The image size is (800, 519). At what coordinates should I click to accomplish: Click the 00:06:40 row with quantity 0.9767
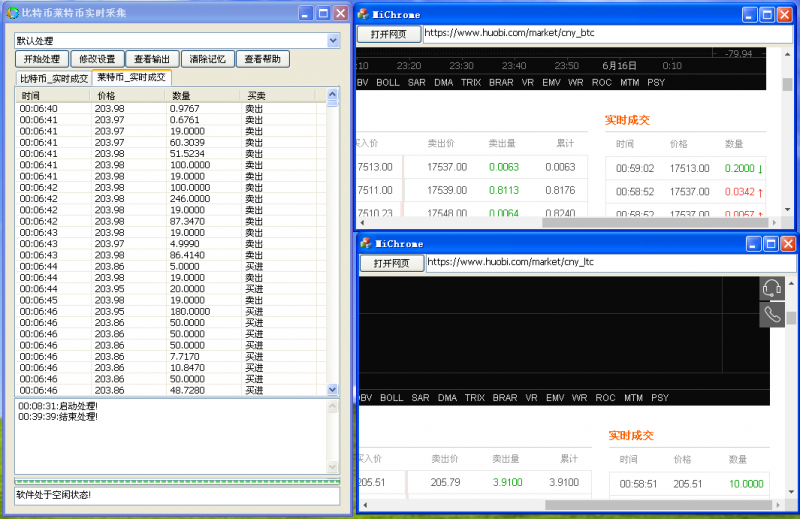coord(171,108)
